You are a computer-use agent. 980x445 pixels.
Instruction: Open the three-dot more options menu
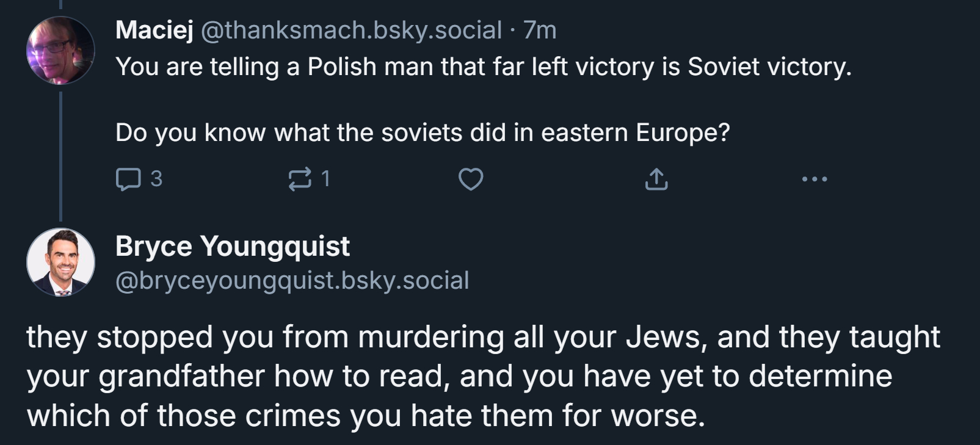pos(815,179)
